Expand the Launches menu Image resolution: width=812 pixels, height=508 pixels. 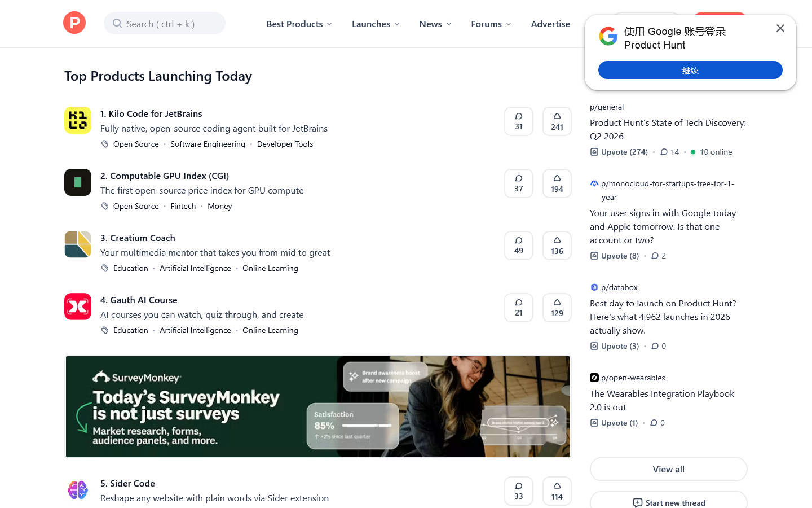click(x=376, y=24)
